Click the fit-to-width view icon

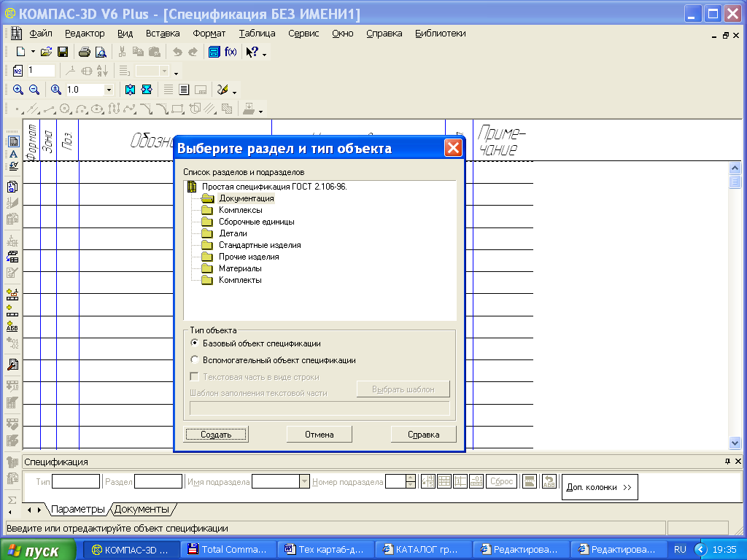[147, 90]
